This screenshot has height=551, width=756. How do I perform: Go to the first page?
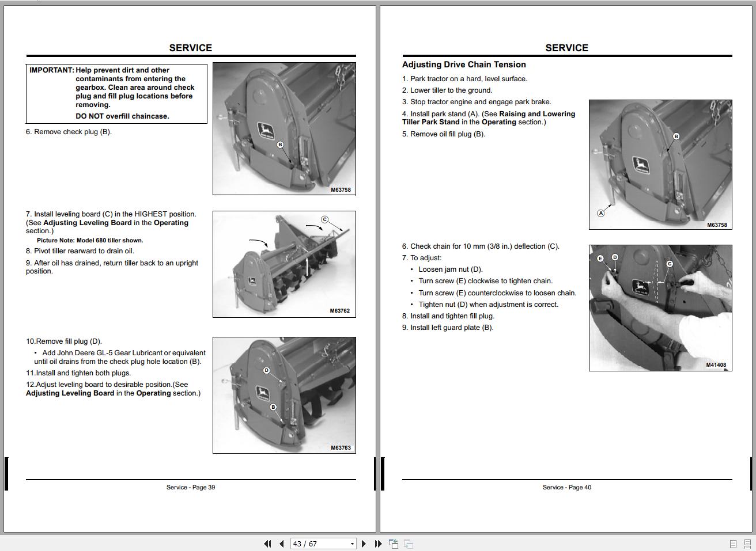coord(267,544)
